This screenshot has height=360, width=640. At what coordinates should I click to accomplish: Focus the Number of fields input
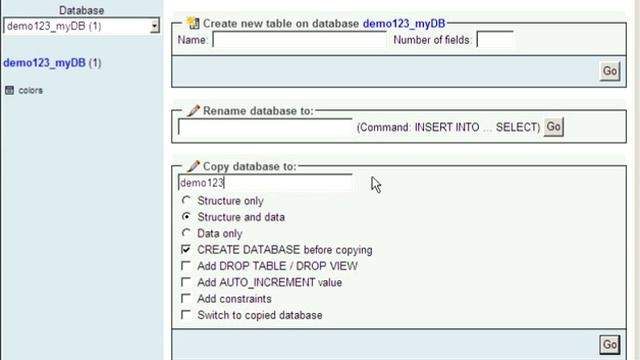pyautogui.click(x=495, y=40)
